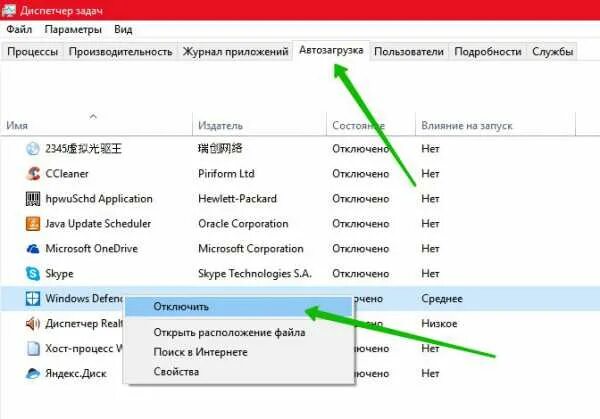
Task: Choose Свойства in the context menu
Action: [239, 372]
